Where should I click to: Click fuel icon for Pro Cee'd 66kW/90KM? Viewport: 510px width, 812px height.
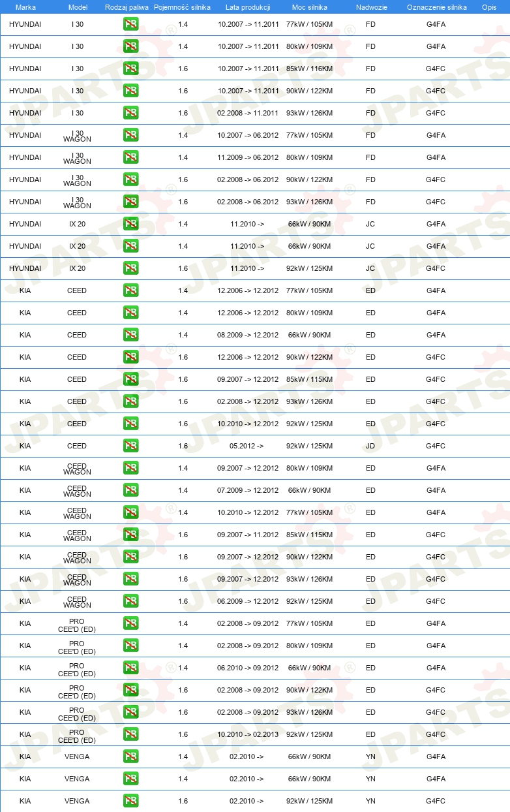tap(131, 668)
